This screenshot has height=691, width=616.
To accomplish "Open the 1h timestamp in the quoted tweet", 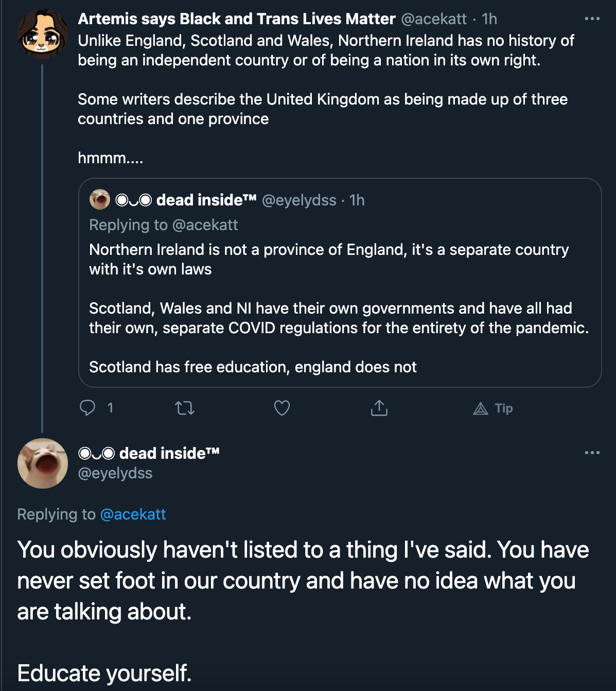I will (x=357, y=200).
